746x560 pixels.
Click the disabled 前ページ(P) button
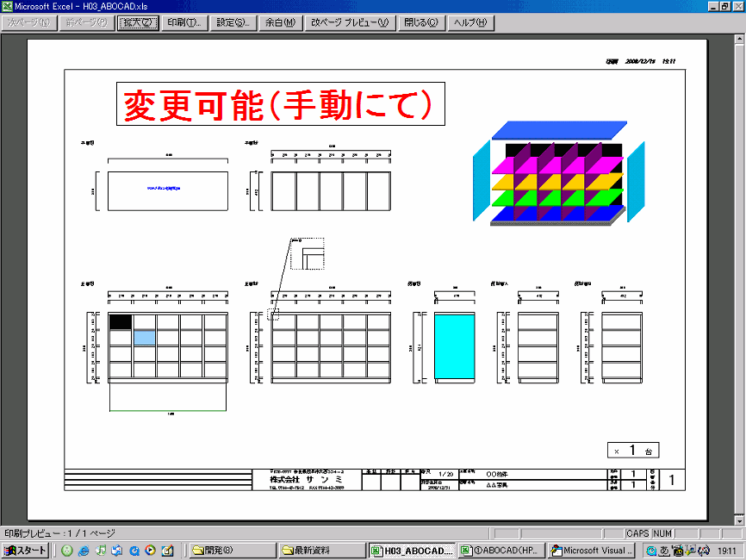pos(87,22)
